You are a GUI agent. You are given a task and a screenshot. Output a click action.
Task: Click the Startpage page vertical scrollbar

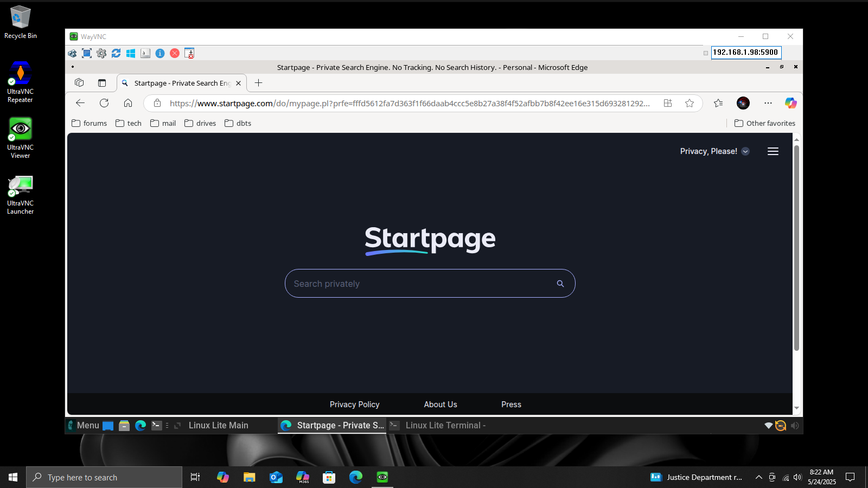pos(796,248)
